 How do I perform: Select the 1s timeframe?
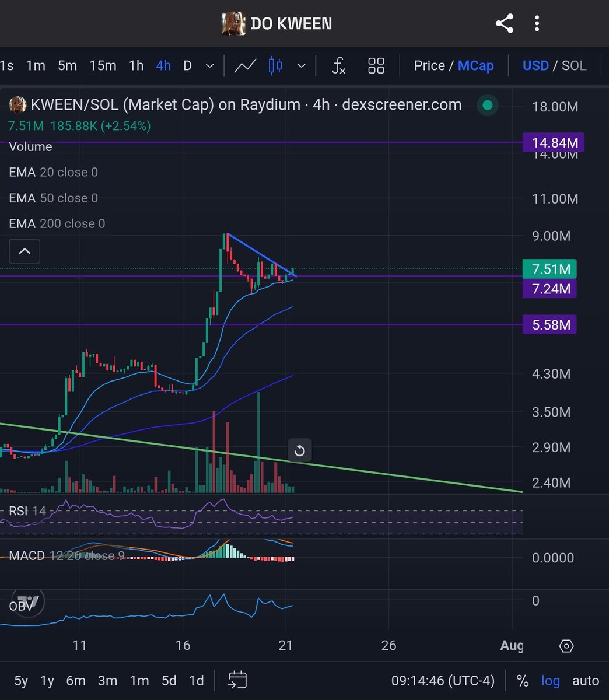coord(6,66)
